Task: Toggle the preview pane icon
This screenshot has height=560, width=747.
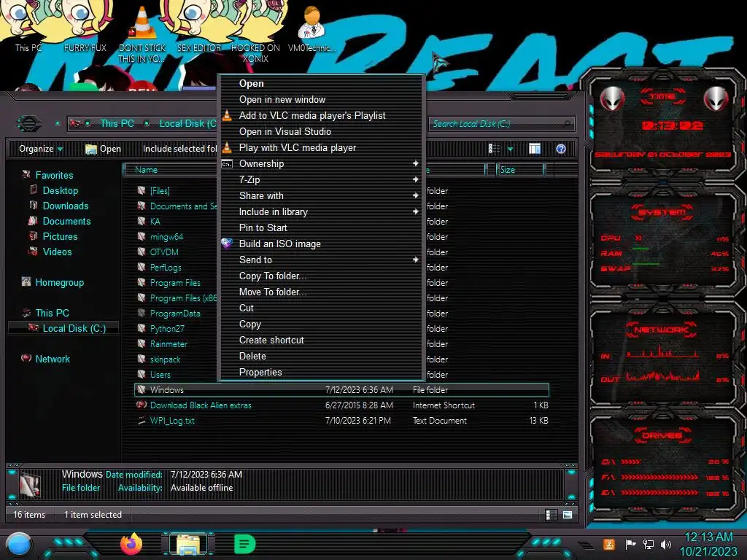Action: (535, 149)
